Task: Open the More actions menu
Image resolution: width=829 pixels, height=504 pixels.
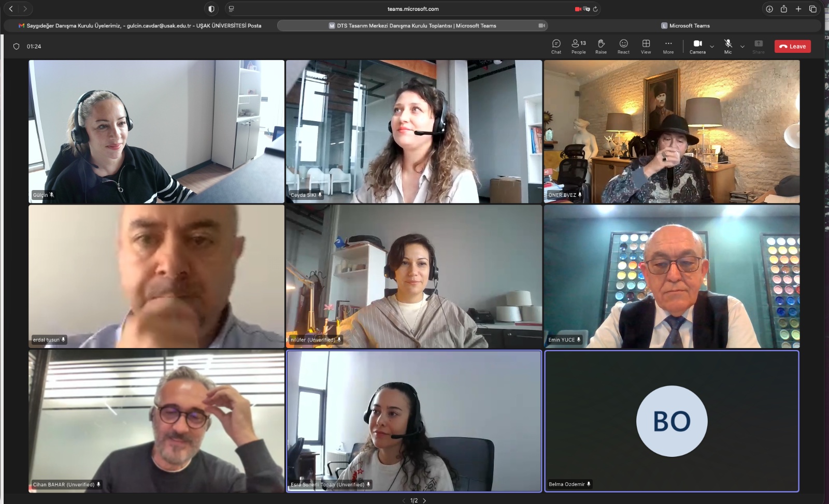Action: click(x=668, y=46)
